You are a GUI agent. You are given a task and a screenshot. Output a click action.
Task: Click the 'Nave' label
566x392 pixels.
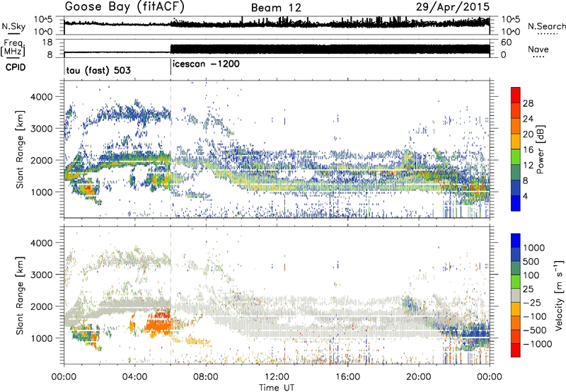(538, 50)
